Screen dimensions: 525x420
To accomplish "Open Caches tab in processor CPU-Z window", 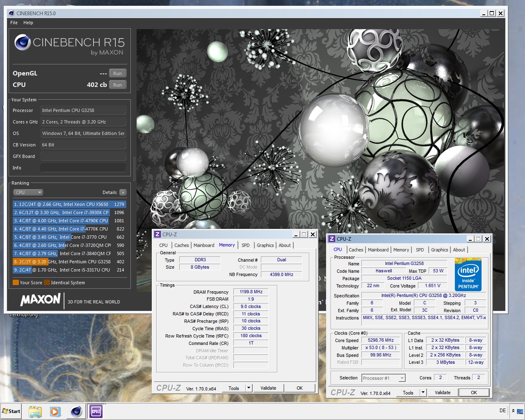I will pos(356,250).
